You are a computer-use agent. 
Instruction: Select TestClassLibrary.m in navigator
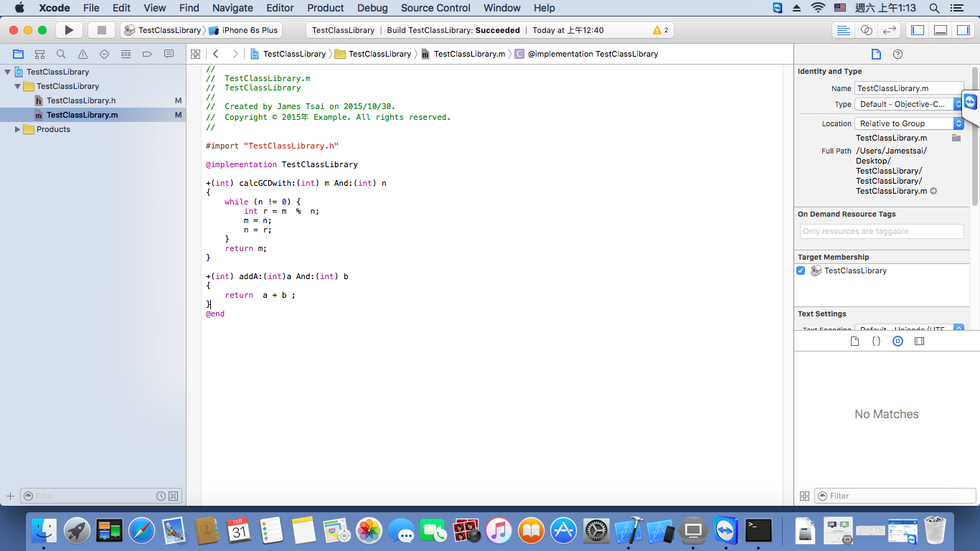(93, 115)
